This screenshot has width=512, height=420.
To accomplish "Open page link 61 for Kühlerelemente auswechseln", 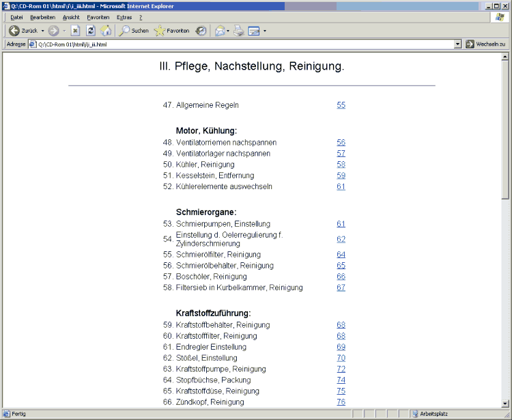I will [341, 187].
